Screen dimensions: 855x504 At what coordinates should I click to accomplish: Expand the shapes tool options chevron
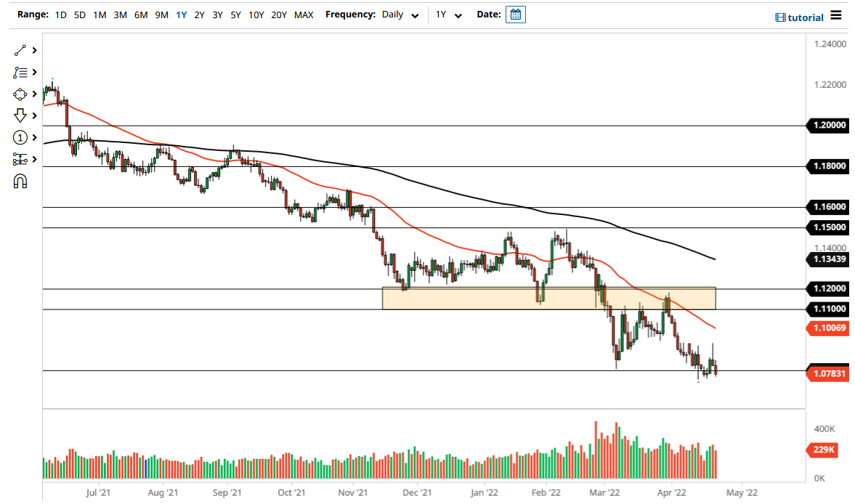[x=33, y=94]
